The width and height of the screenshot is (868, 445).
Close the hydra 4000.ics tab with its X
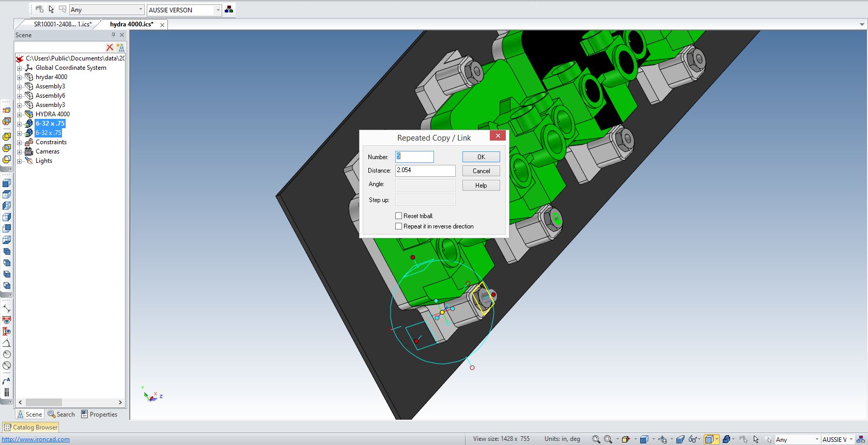pos(162,25)
